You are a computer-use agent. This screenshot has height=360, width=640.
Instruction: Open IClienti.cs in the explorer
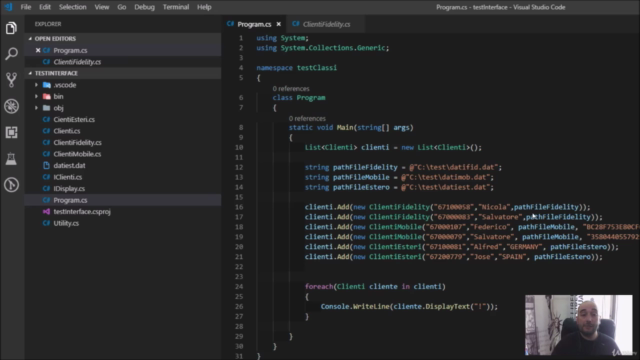68,177
